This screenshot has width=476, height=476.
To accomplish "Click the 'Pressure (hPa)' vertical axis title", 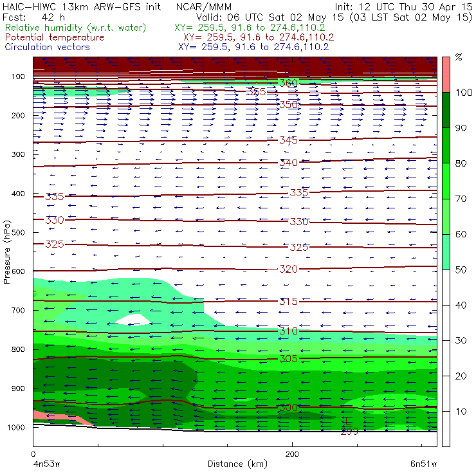I will [6, 252].
